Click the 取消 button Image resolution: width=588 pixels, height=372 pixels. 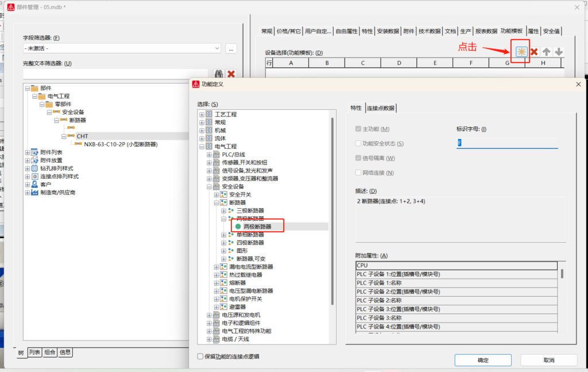548,360
